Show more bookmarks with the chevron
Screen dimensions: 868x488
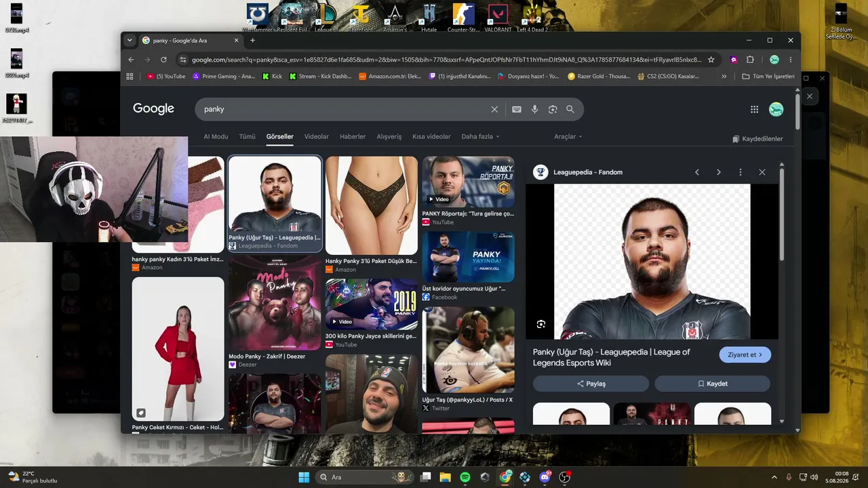click(724, 77)
